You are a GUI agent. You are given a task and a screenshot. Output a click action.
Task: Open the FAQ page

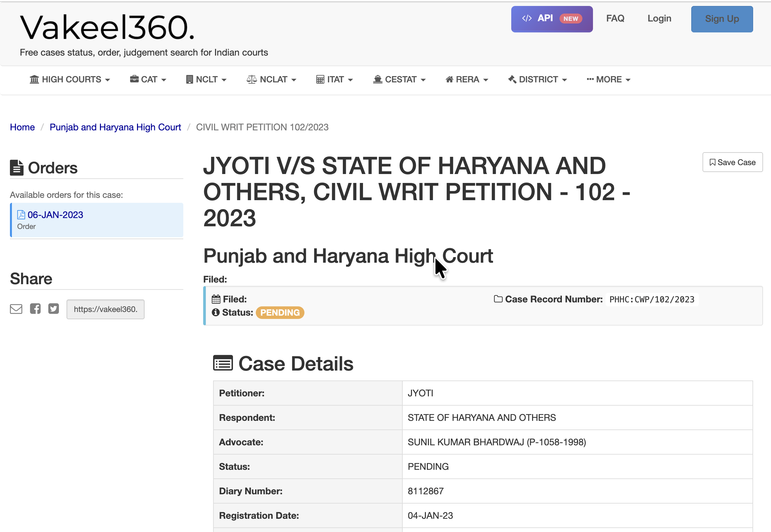[615, 18]
